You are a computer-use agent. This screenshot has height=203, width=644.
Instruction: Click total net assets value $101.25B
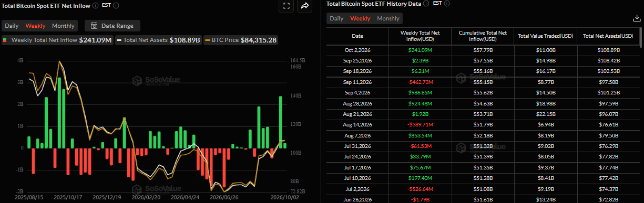pyautogui.click(x=609, y=92)
